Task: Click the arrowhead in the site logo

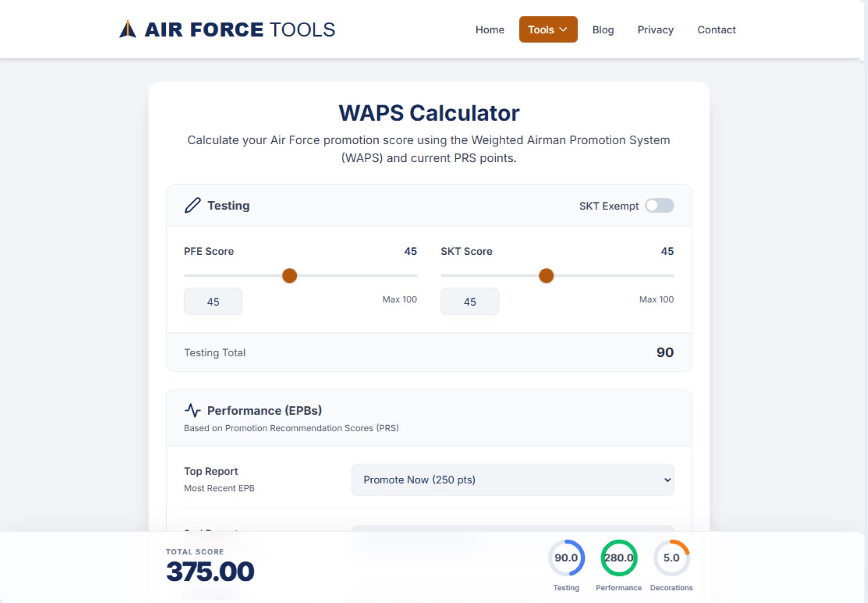Action: 127,29
